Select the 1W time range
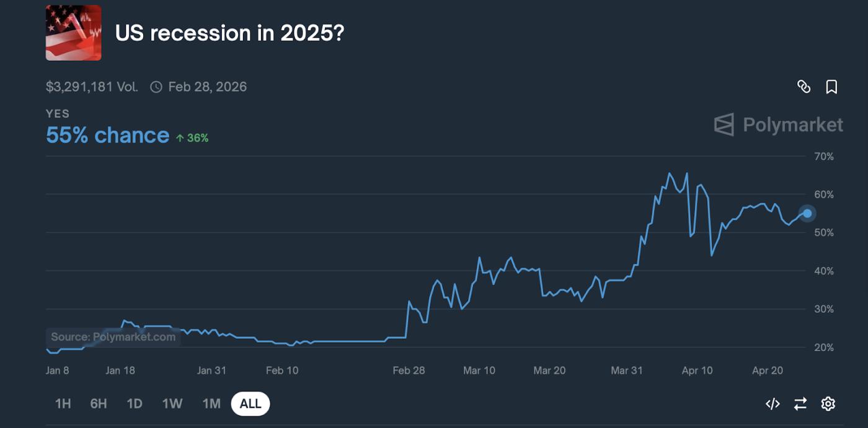The width and height of the screenshot is (868, 428). (x=172, y=404)
